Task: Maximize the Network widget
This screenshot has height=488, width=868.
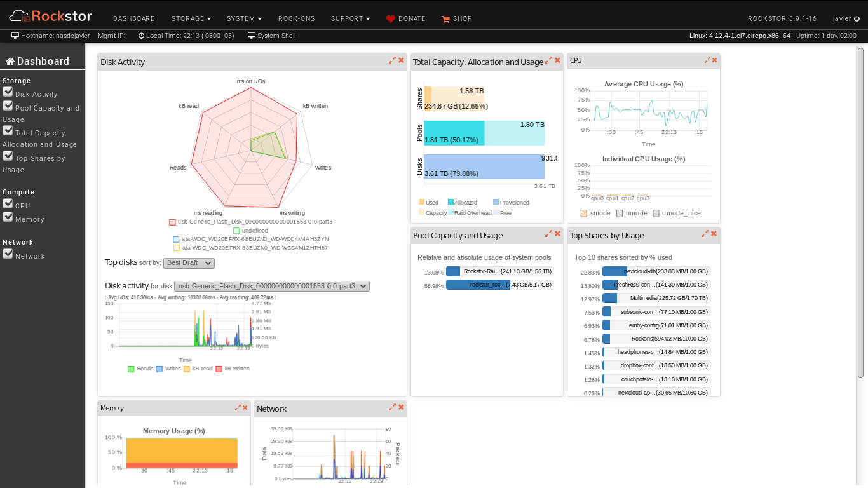Action: click(392, 407)
